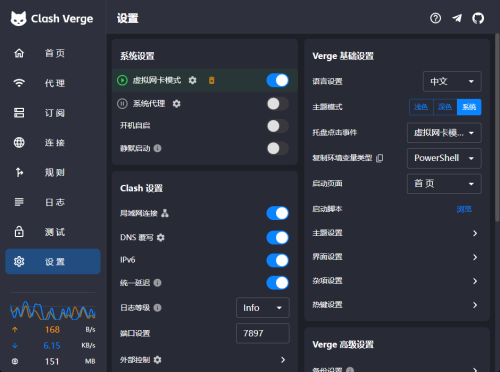The width and height of the screenshot is (500, 372).
Task: Toggle the DNS 覆写 switch
Action: (x=277, y=238)
